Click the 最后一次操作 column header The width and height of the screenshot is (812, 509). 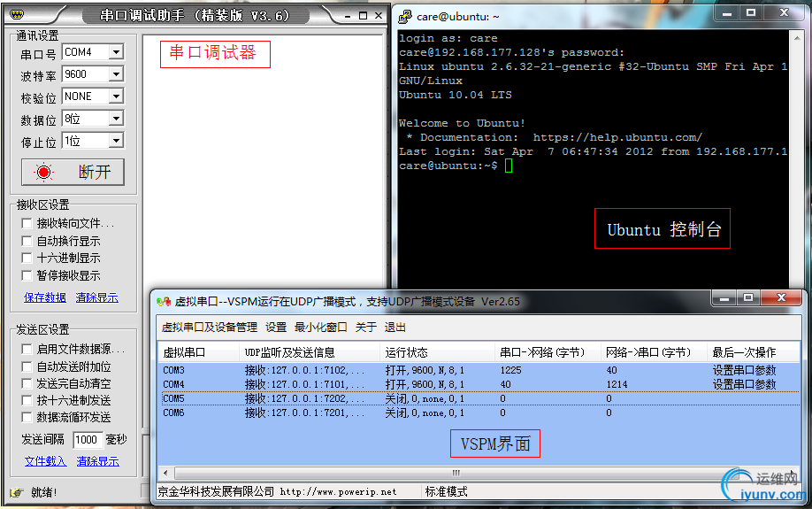click(x=753, y=352)
